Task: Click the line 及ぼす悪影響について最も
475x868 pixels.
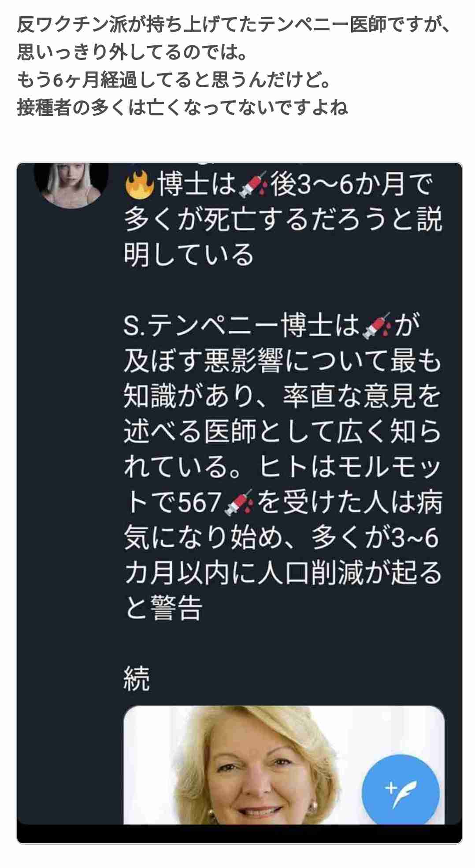Action: (283, 361)
